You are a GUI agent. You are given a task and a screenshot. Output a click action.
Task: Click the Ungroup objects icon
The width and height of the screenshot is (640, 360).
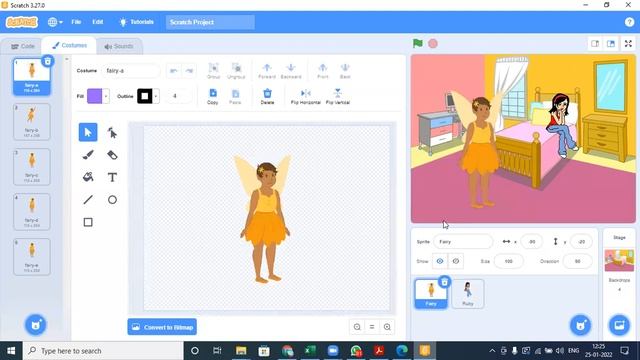(236, 71)
